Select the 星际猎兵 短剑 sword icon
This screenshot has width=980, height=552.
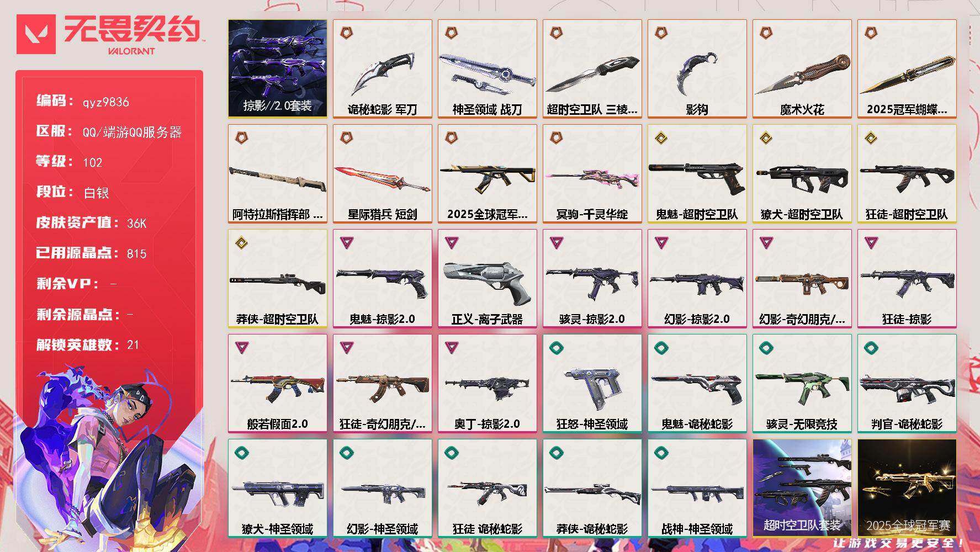point(382,178)
